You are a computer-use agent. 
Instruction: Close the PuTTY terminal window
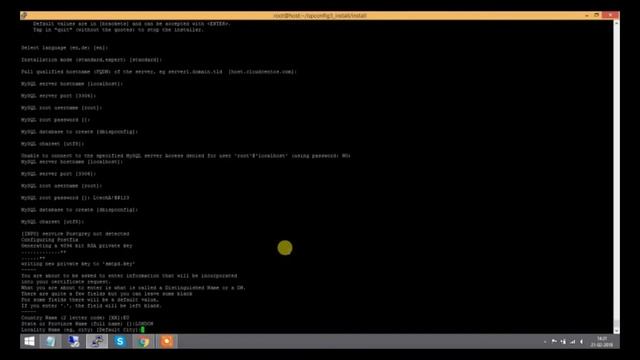(x=610, y=16)
